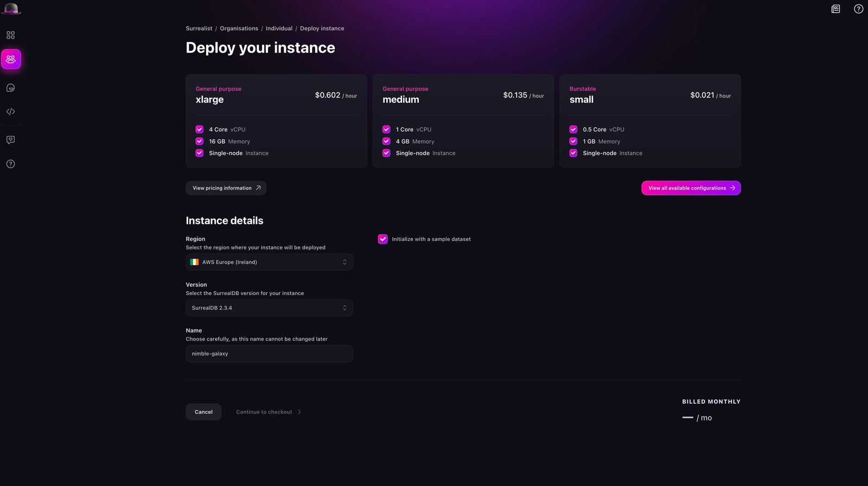Open View pricing information link
Screen dimensions: 868x486
(x=226, y=188)
